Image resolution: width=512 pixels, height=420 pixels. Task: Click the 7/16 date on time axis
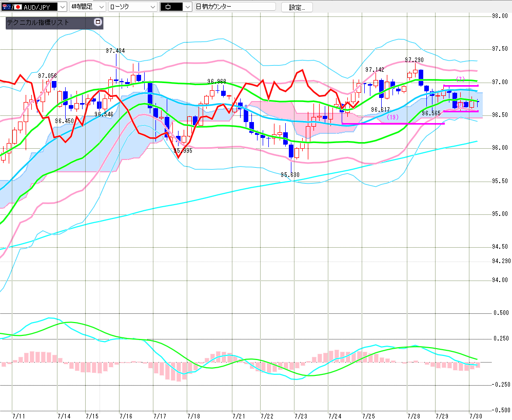pyautogui.click(x=126, y=416)
